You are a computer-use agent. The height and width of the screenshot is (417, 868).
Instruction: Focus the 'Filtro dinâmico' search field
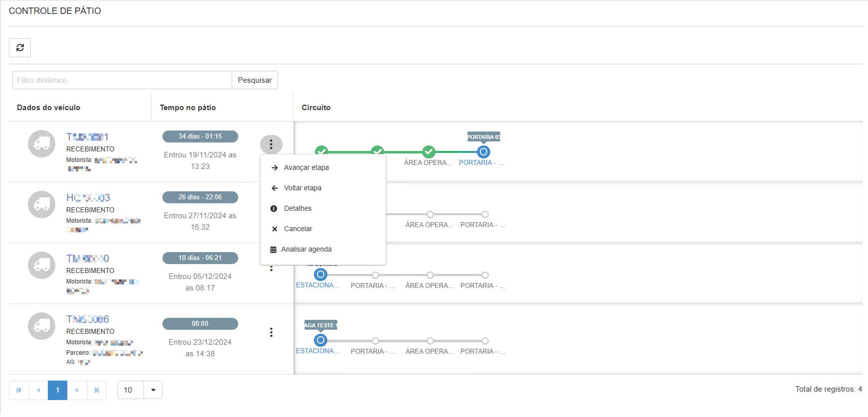click(122, 80)
